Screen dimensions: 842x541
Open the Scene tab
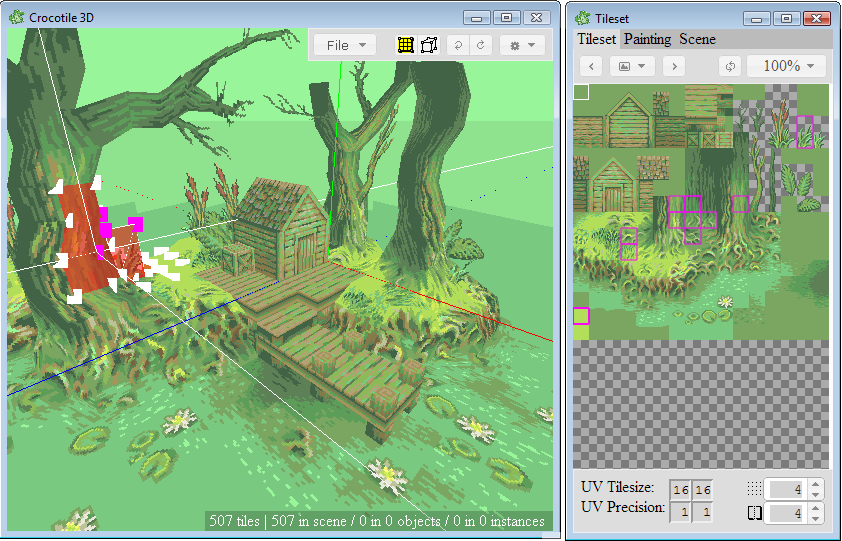coord(697,39)
